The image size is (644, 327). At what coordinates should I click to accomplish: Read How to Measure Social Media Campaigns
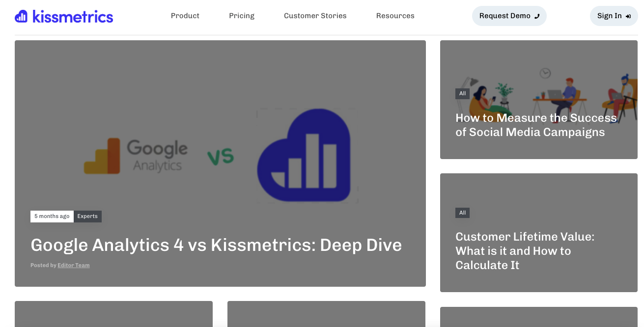point(536,125)
